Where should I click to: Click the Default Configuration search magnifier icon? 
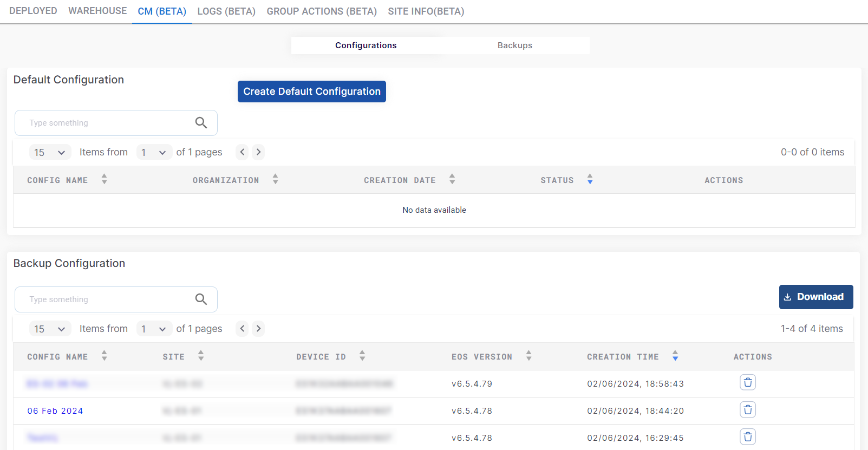coord(201,123)
